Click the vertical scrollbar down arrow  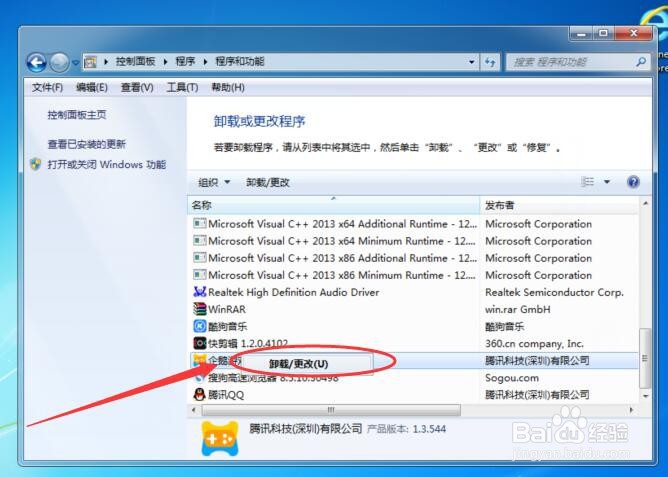[x=645, y=396]
